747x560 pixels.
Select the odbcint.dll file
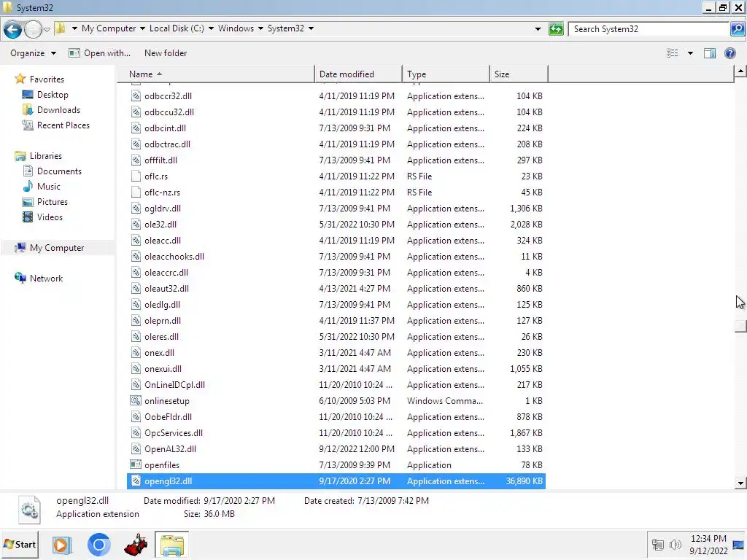[x=336, y=128]
